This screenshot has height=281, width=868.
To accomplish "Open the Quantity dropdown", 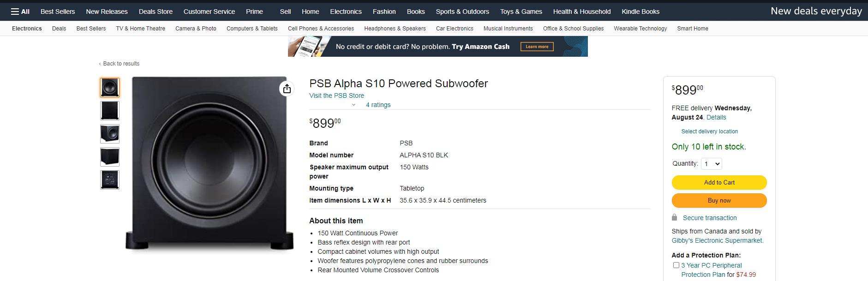I will tap(711, 163).
